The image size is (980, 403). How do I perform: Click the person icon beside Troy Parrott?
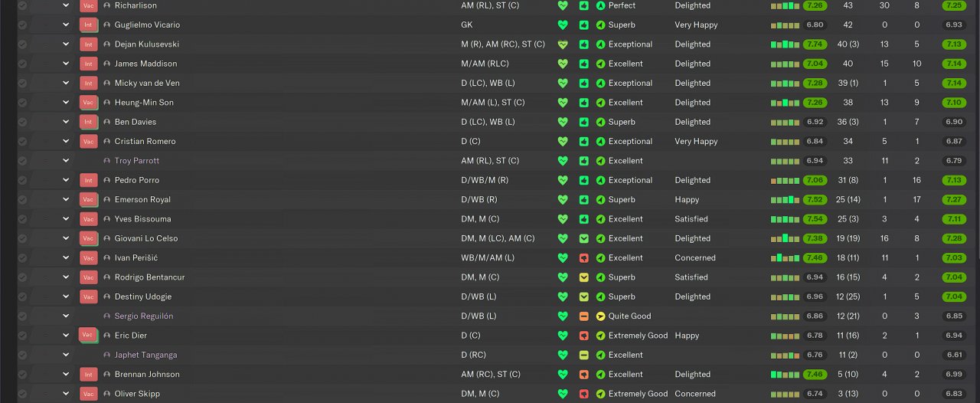(x=107, y=161)
